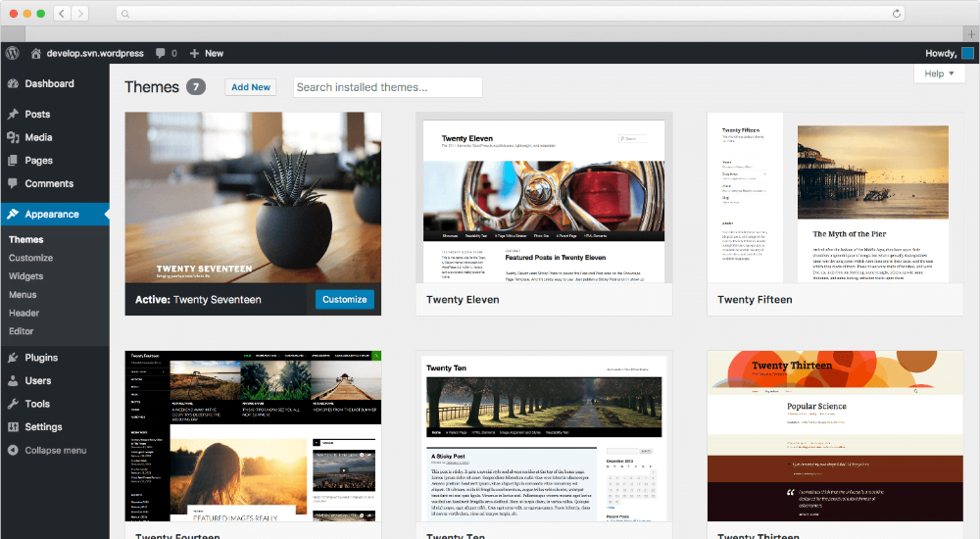Click the Twenty Fifteen theme name
980x539 pixels.
tap(755, 300)
